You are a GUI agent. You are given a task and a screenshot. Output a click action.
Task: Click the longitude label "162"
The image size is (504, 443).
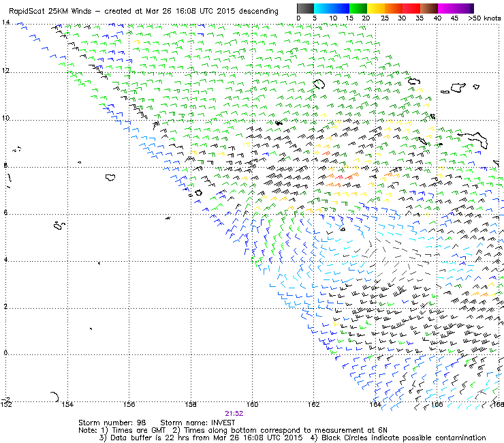click(x=314, y=404)
